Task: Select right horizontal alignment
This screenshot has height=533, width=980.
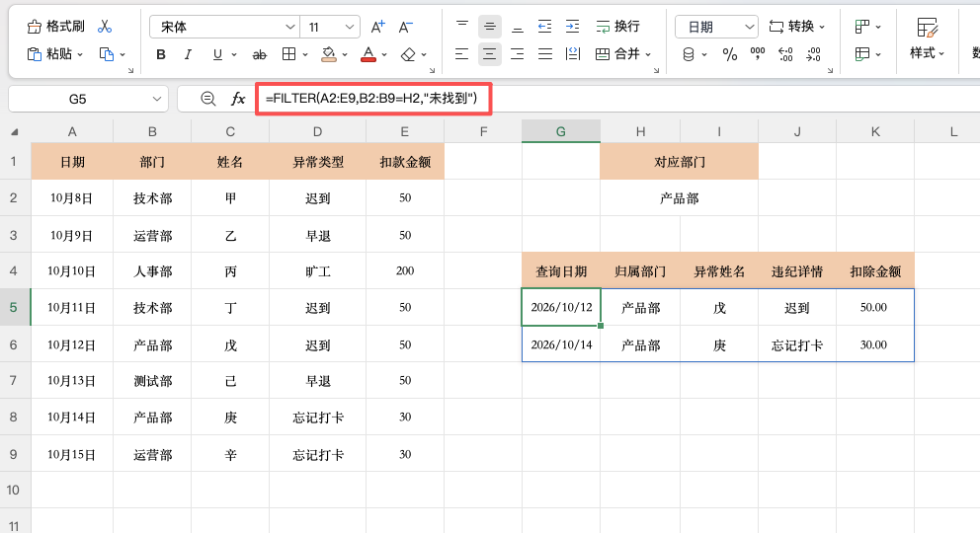Action: click(x=518, y=54)
